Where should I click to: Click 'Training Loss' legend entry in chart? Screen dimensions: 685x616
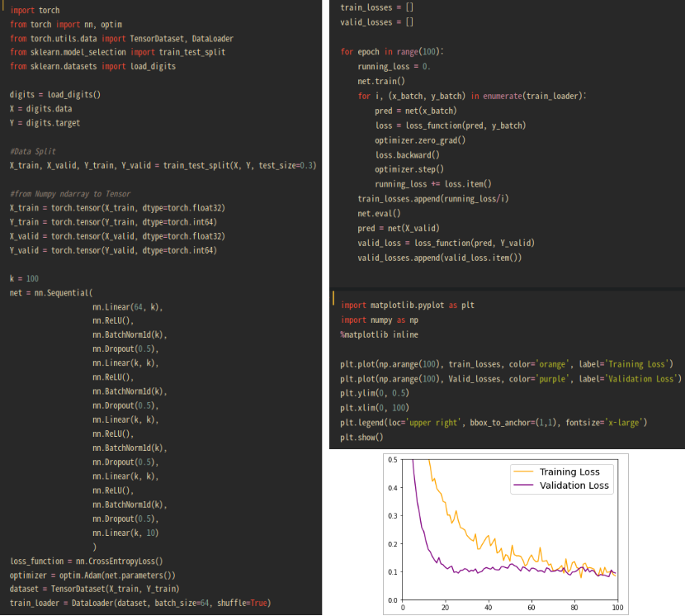tap(569, 471)
